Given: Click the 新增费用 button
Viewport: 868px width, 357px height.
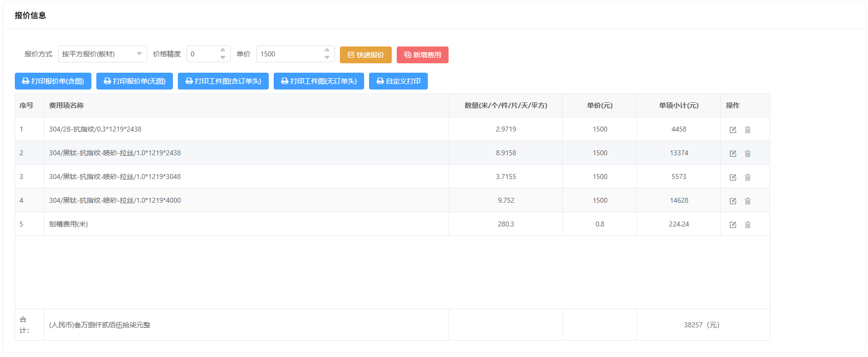Looking at the screenshot, I should click(422, 55).
